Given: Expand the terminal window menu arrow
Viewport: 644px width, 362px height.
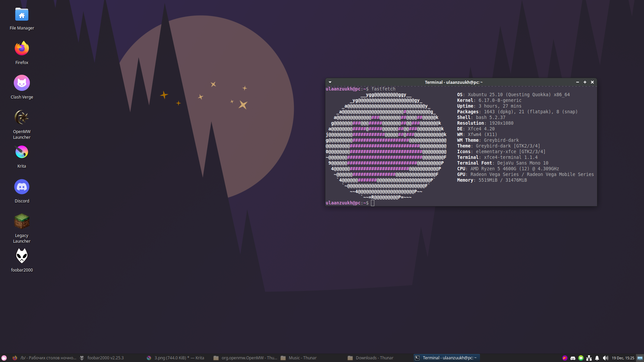Looking at the screenshot, I should 330,82.
